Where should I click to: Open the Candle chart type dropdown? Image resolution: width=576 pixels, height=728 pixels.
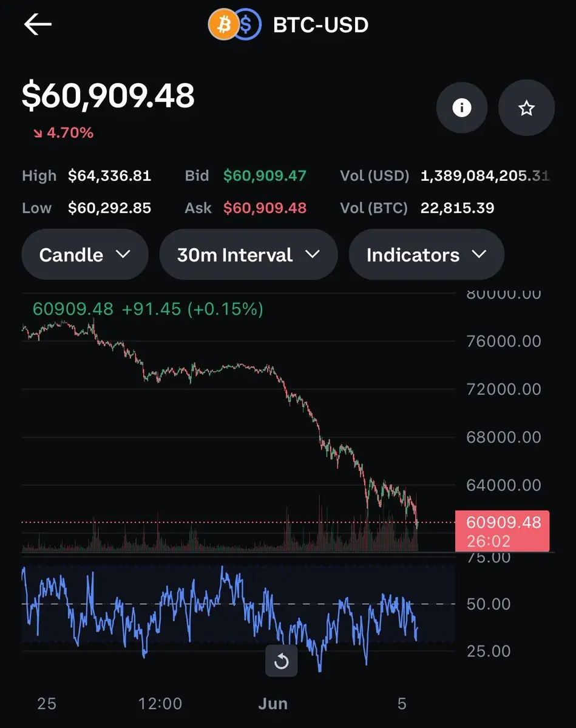click(x=85, y=254)
